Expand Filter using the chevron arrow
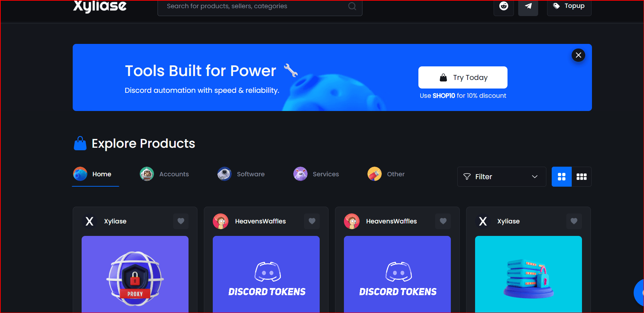The height and width of the screenshot is (313, 644). point(535,177)
